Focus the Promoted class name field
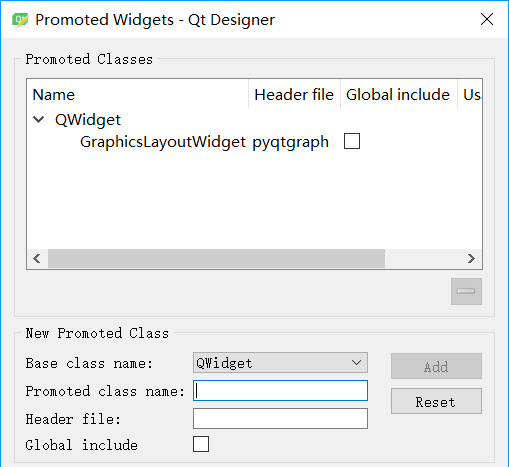The width and height of the screenshot is (509, 467). 280,391
